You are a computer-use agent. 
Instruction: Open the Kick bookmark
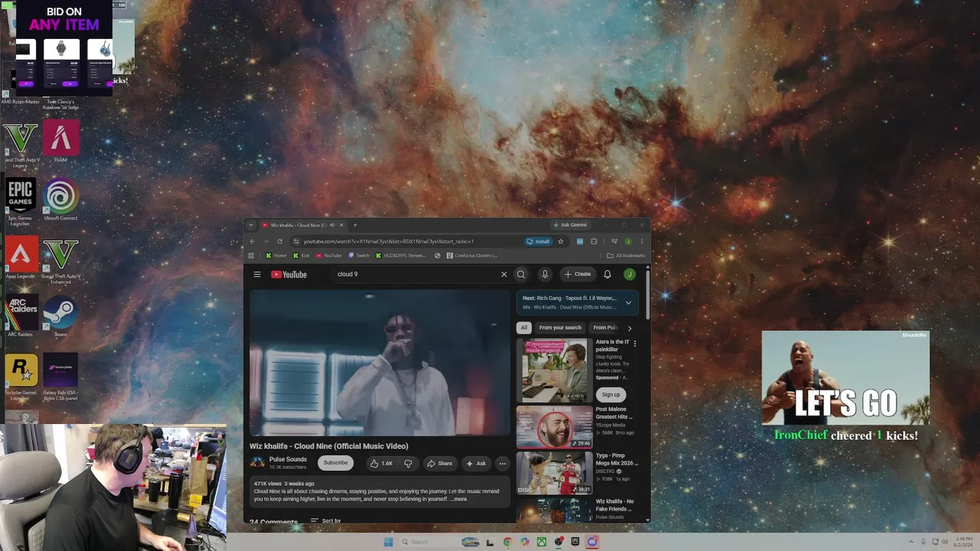click(x=301, y=256)
